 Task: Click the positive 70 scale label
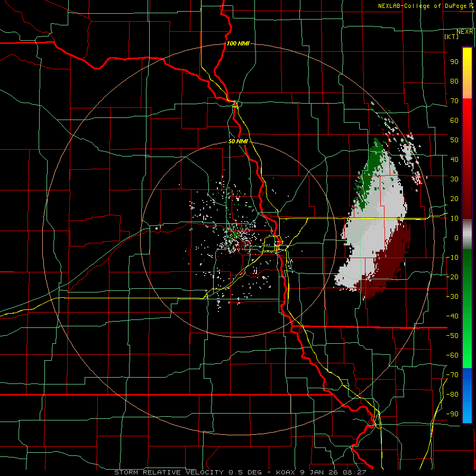pos(454,101)
